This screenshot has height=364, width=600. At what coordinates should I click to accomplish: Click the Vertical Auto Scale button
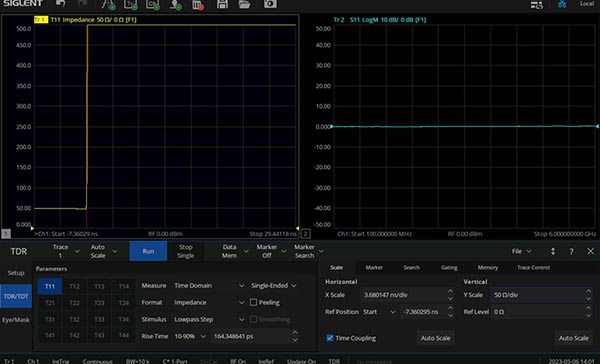[573, 338]
